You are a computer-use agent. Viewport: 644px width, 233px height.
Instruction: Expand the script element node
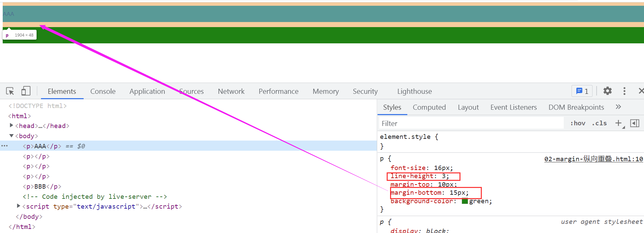[19, 206]
